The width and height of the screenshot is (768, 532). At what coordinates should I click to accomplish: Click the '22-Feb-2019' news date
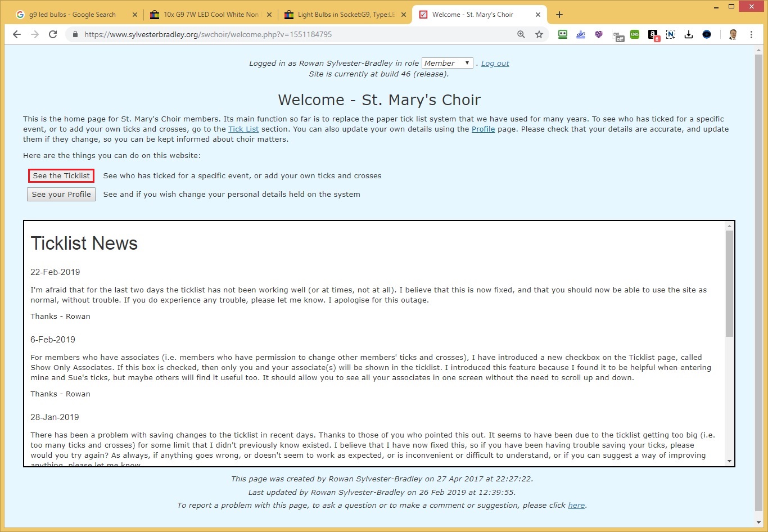click(55, 272)
